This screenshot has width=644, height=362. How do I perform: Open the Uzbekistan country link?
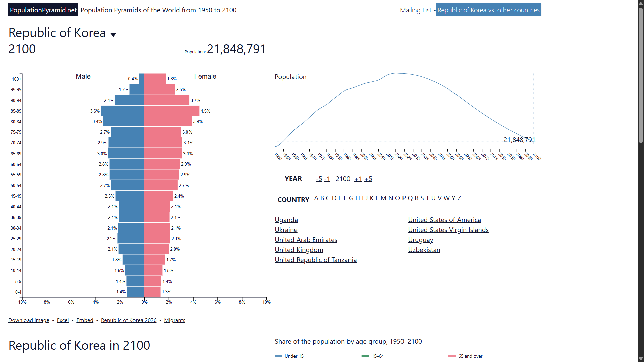[x=424, y=250]
